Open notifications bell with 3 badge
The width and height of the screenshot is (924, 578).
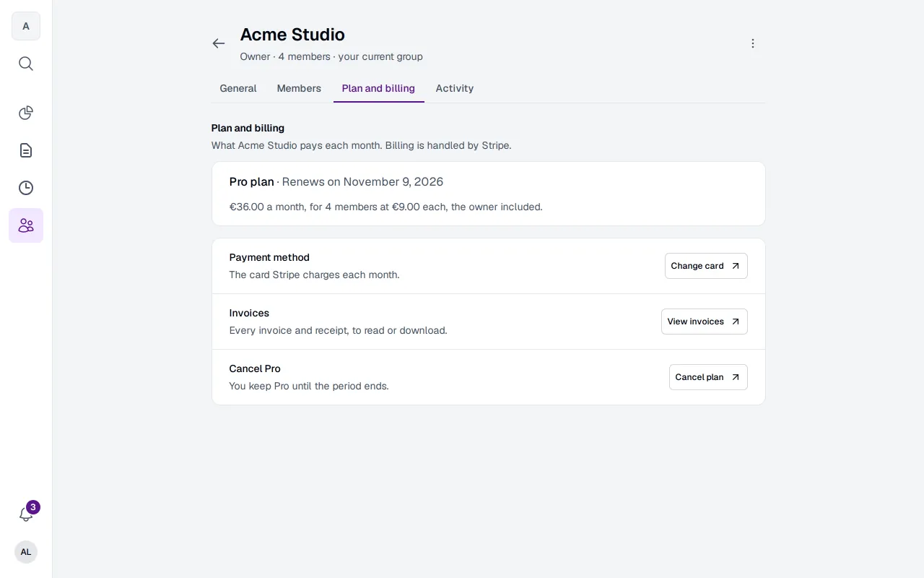tap(26, 514)
